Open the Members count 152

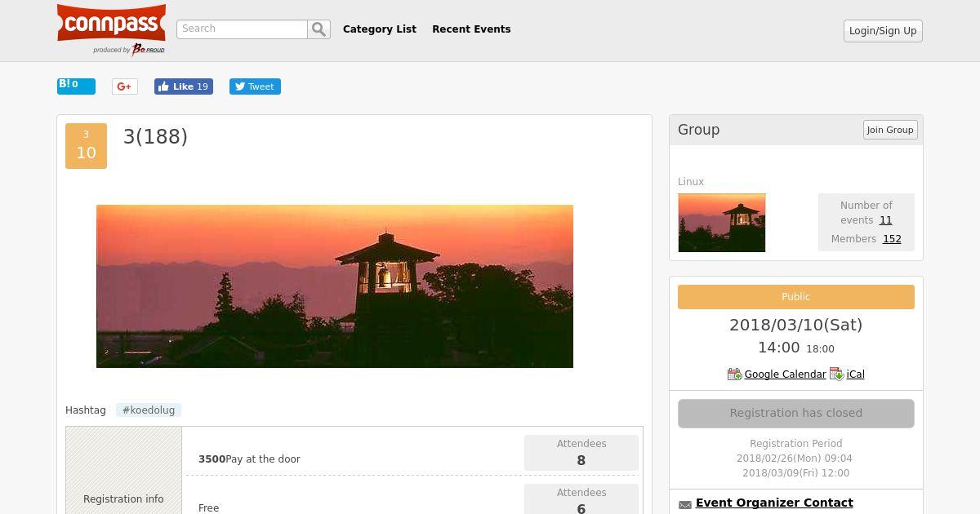pyautogui.click(x=892, y=239)
